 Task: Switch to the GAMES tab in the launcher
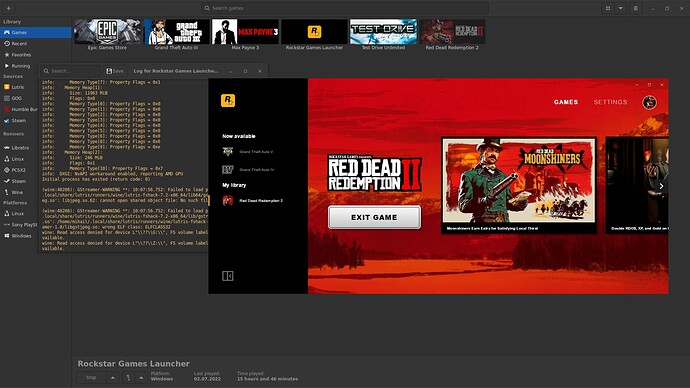[x=566, y=102]
